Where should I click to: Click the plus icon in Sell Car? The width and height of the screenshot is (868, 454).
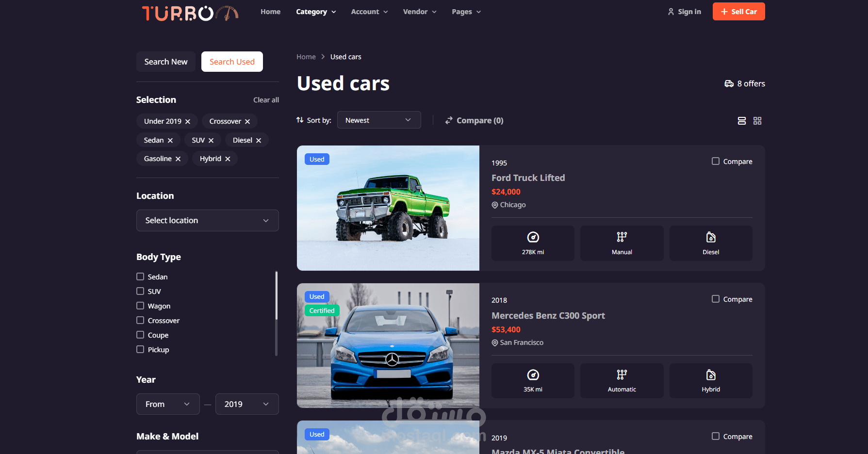coord(724,12)
